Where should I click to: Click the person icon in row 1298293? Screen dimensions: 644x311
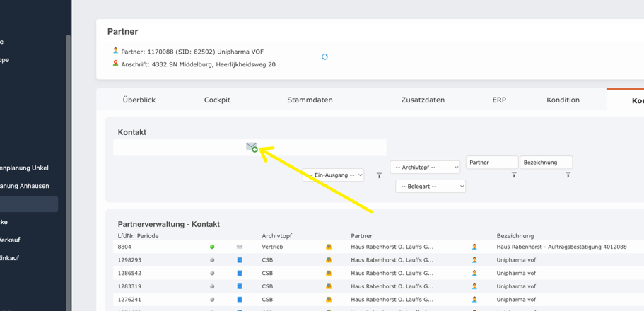coord(474,260)
